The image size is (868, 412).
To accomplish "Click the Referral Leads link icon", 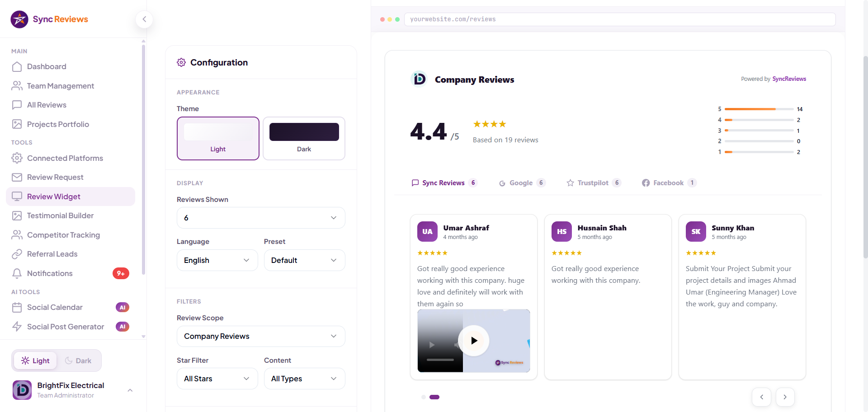I will [x=17, y=254].
